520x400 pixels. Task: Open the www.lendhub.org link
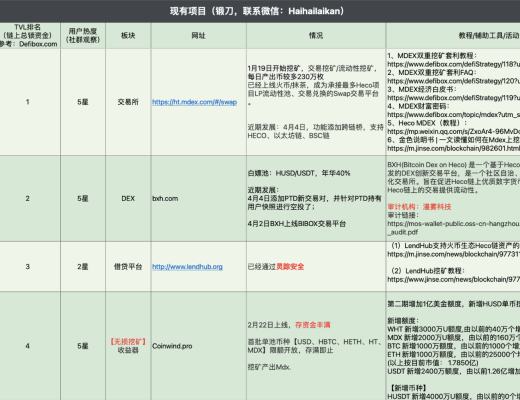coord(187,267)
